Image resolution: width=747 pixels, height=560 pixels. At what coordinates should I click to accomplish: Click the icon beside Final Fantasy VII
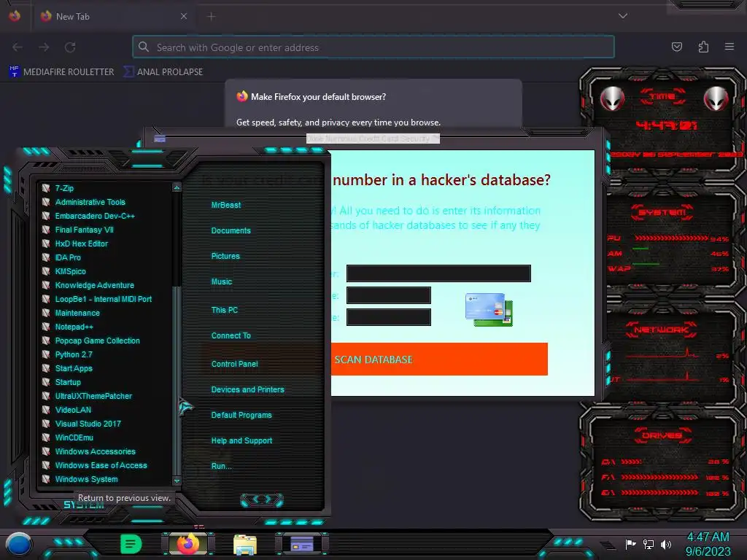(46, 230)
